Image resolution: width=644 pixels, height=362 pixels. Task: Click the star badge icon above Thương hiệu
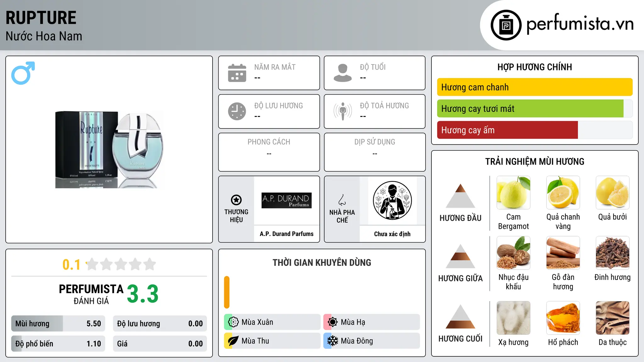tap(236, 200)
